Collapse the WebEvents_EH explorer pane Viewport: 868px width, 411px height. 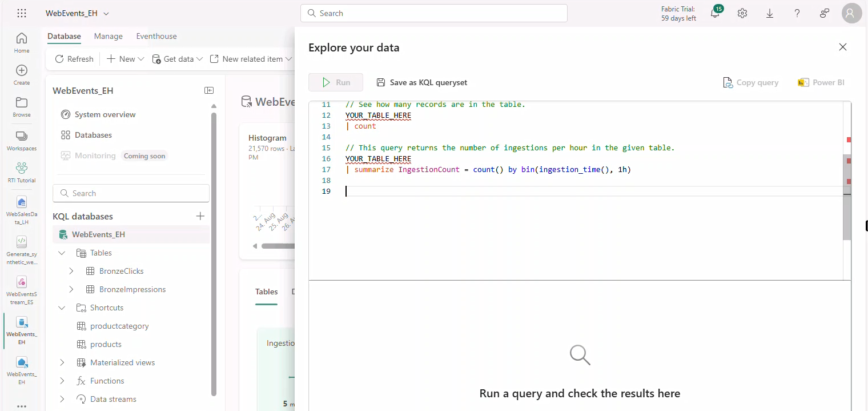point(209,90)
